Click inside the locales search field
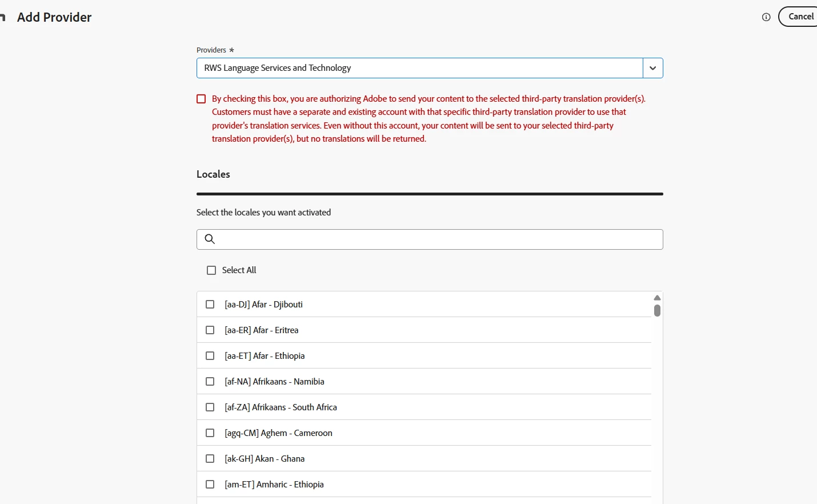 [430, 239]
